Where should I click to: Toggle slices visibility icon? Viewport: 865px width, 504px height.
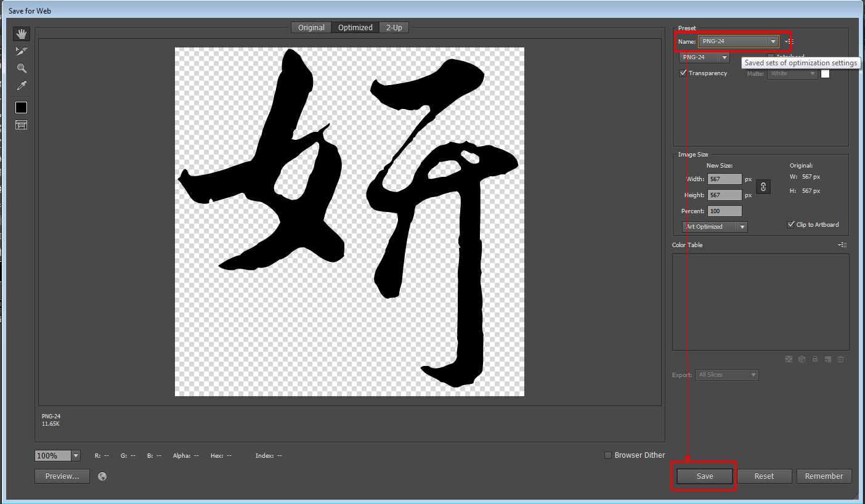pos(22,125)
